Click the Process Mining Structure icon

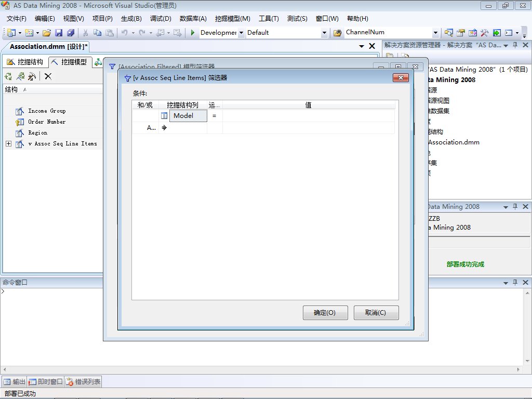[x=8, y=76]
